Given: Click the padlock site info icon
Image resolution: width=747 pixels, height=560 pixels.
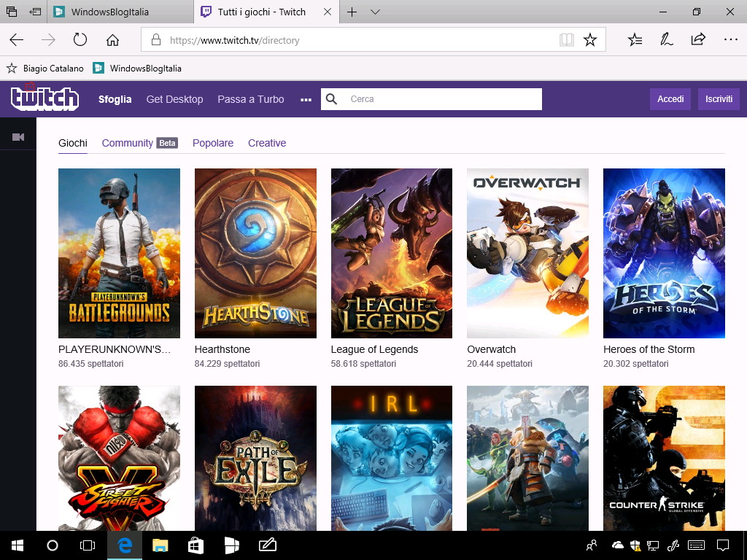Looking at the screenshot, I should (x=156, y=40).
